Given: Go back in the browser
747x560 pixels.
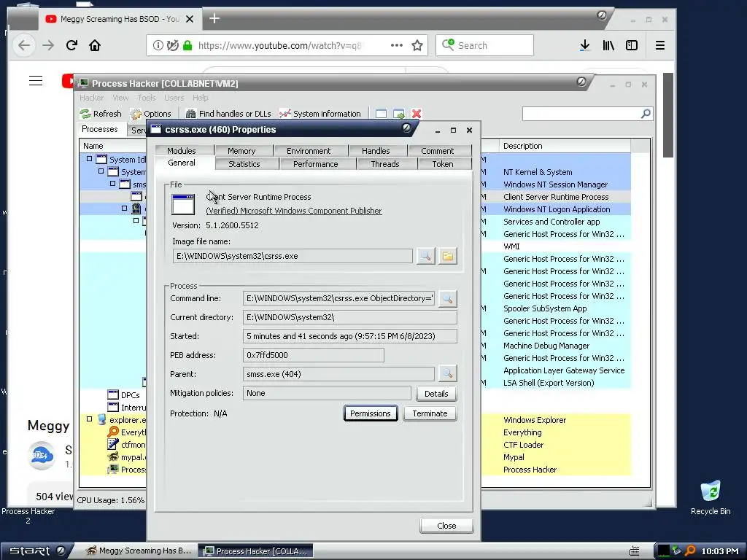Looking at the screenshot, I should coord(24,46).
